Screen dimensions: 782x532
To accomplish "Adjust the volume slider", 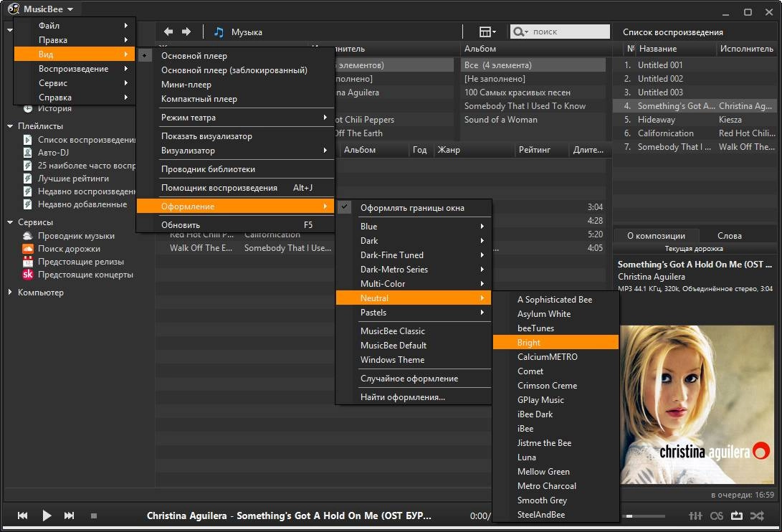I will [644, 516].
